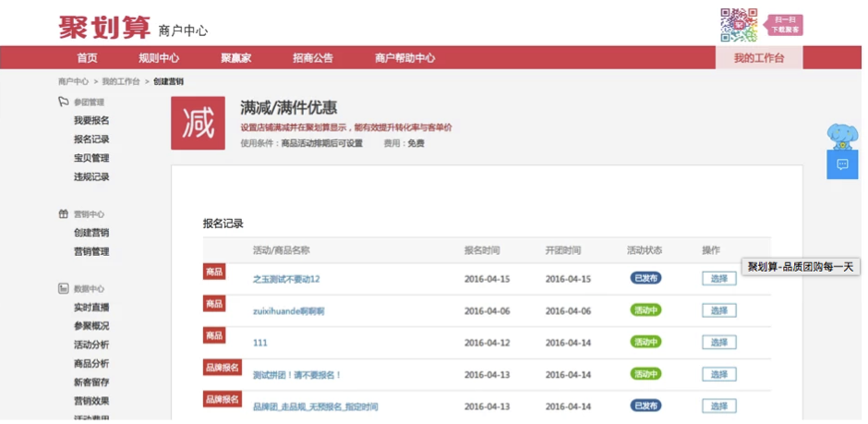Image resolution: width=868 pixels, height=424 pixels.
Task: Open activity 之玉测试不要动12
Action: [x=286, y=279]
